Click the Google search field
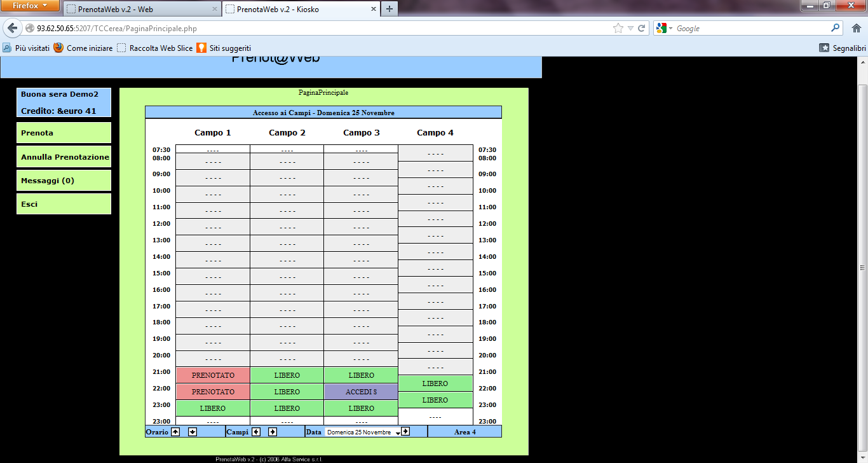Image resolution: width=868 pixels, height=463 pixels. coord(752,29)
